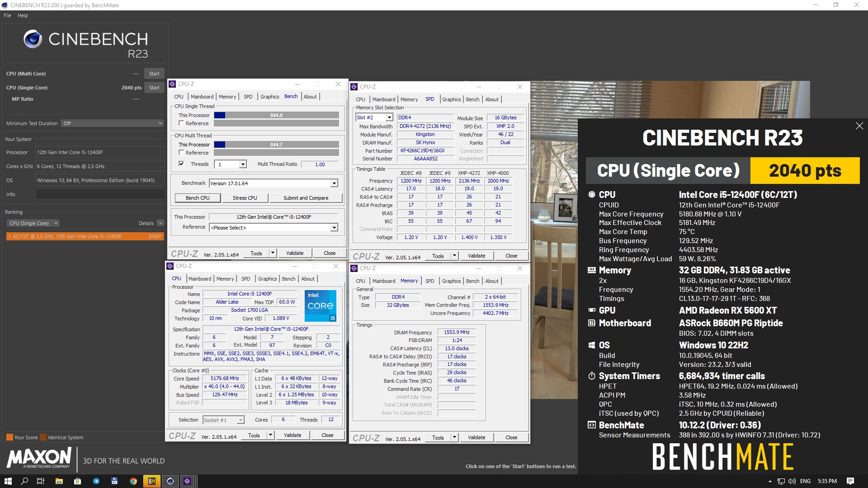The height and width of the screenshot is (488, 868).
Task: Expand the ranking Details arrow
Action: (x=160, y=223)
